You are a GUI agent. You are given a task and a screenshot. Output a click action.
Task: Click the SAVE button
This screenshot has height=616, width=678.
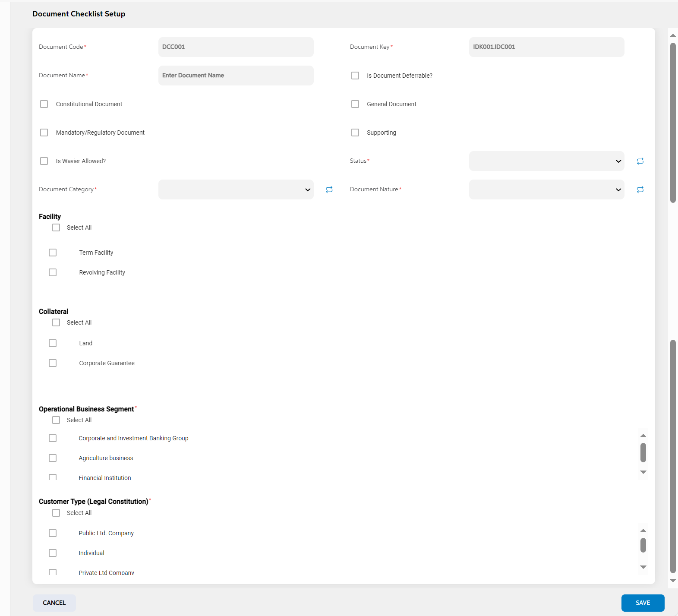tap(643, 603)
